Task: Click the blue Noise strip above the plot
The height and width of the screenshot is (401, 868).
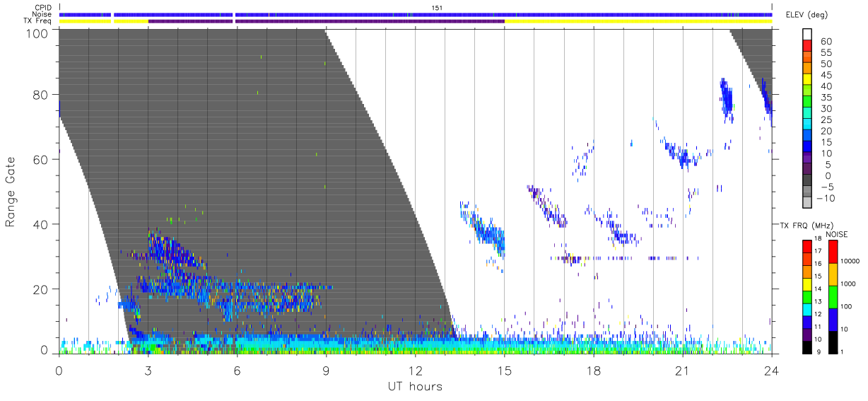Action: [x=416, y=14]
